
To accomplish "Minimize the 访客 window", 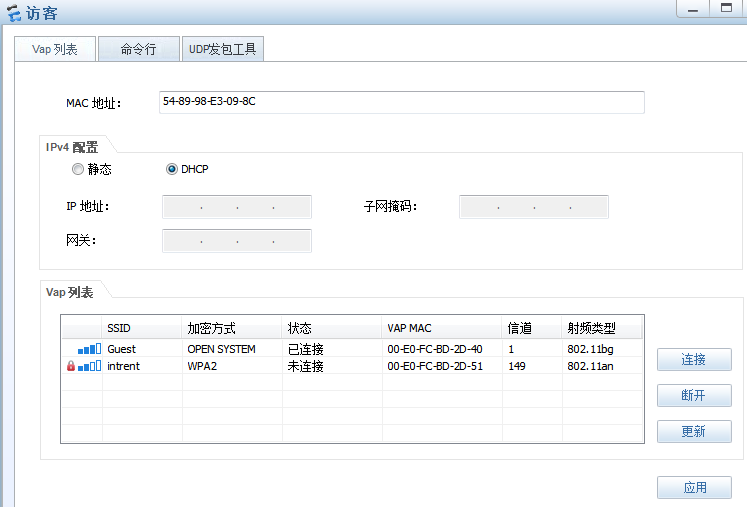I will (x=693, y=9).
